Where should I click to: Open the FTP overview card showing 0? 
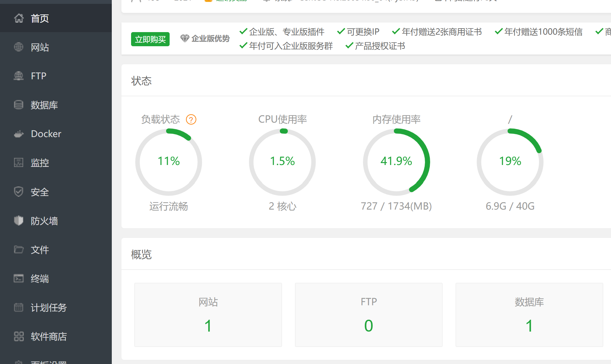368,315
